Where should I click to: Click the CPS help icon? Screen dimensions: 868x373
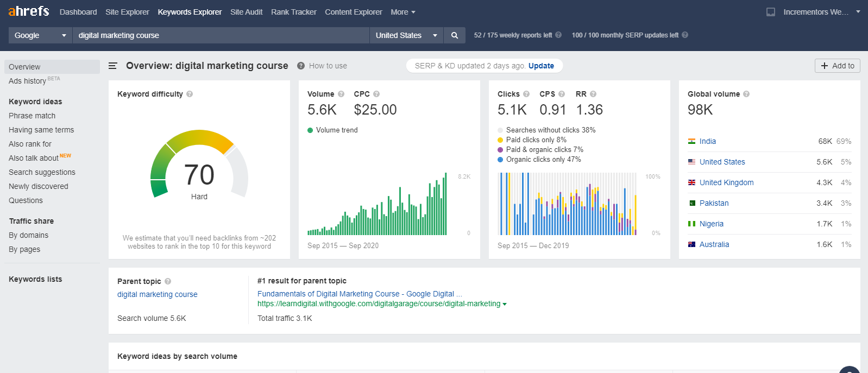pyautogui.click(x=562, y=94)
